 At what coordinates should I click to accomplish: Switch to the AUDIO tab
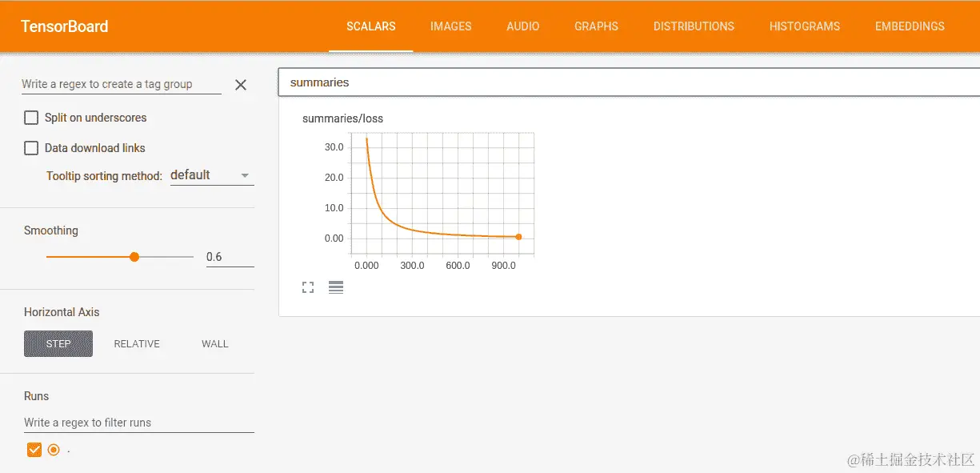click(523, 26)
